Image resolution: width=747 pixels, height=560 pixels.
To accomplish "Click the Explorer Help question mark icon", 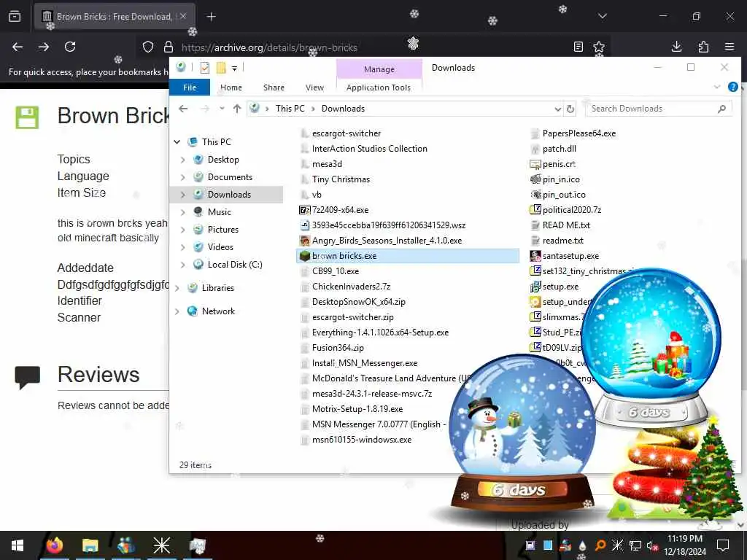I will pos(732,87).
